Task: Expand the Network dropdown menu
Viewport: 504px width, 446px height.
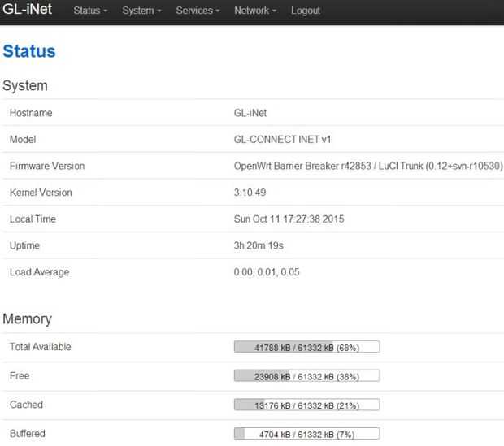Action: [255, 11]
